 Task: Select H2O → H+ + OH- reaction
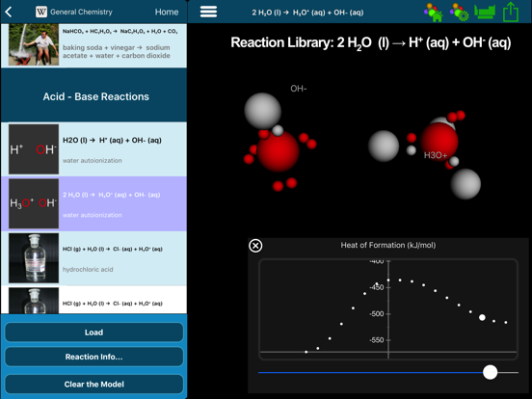tap(94, 149)
